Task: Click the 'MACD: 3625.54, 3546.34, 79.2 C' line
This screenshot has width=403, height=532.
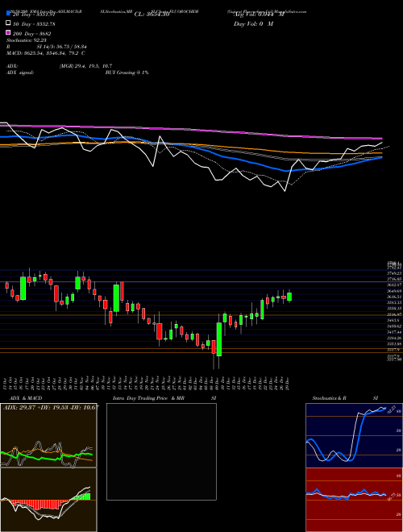Action: (46, 53)
